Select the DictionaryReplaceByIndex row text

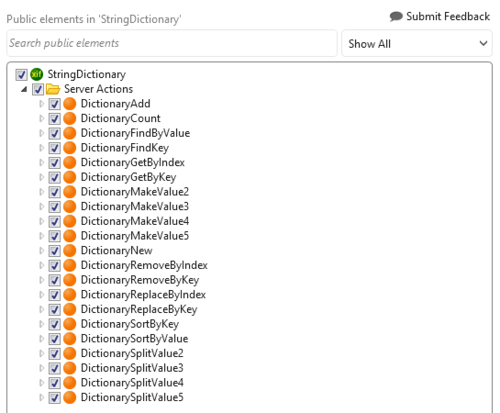[143, 295]
